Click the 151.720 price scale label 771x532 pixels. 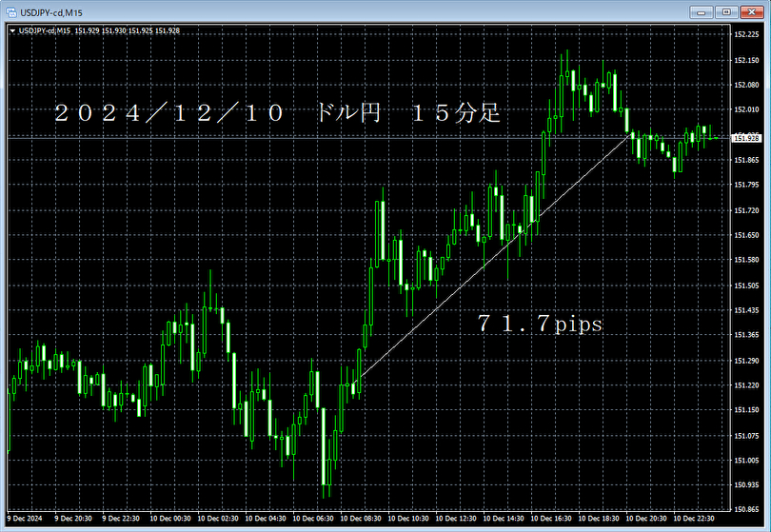(x=746, y=210)
